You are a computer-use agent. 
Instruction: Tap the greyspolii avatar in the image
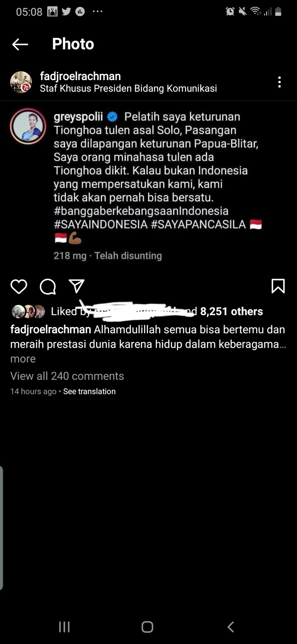point(28,126)
